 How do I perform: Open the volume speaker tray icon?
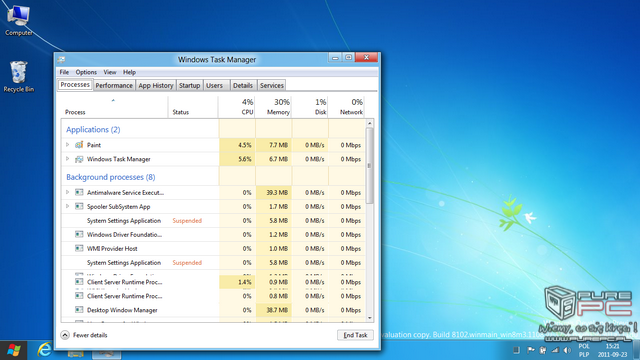[x=567, y=350]
